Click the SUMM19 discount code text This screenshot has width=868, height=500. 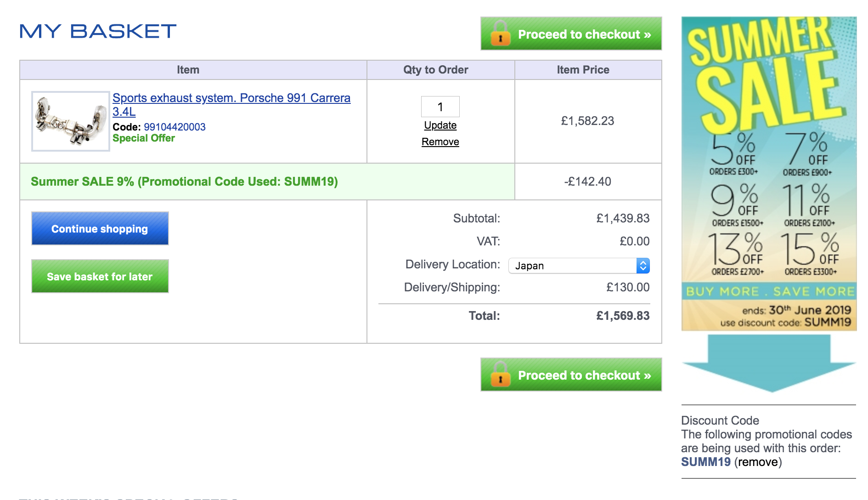[x=706, y=462]
